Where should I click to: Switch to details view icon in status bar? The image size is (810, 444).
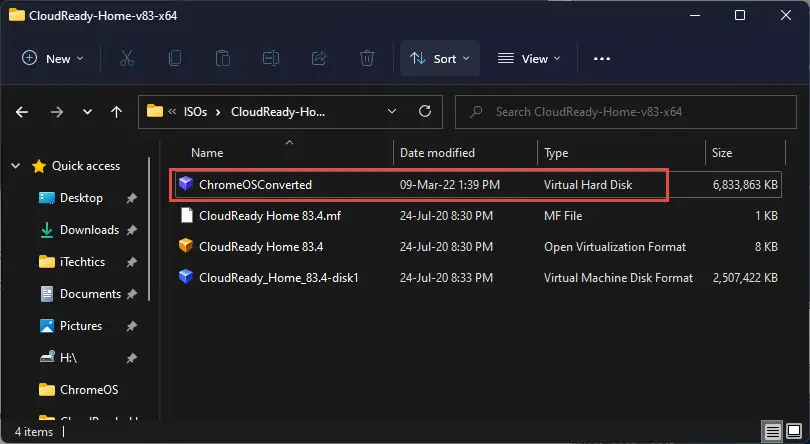[x=772, y=431]
